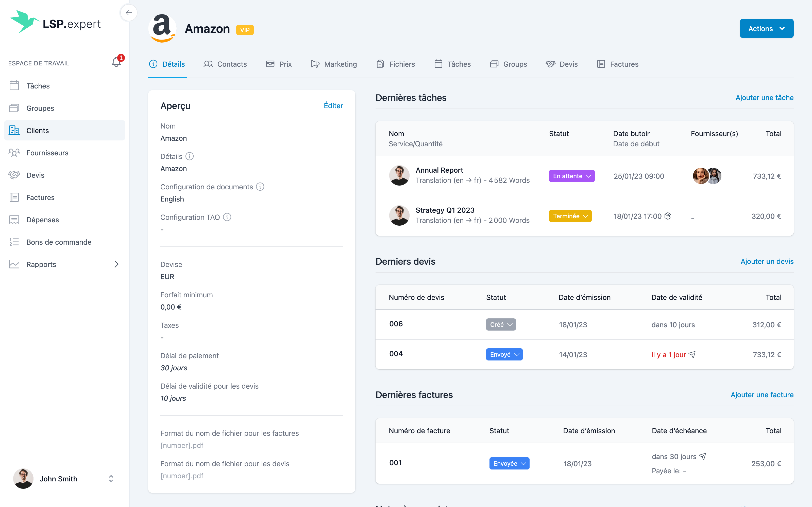Open En attente status dropdown
This screenshot has width=812, height=507.
(x=571, y=176)
